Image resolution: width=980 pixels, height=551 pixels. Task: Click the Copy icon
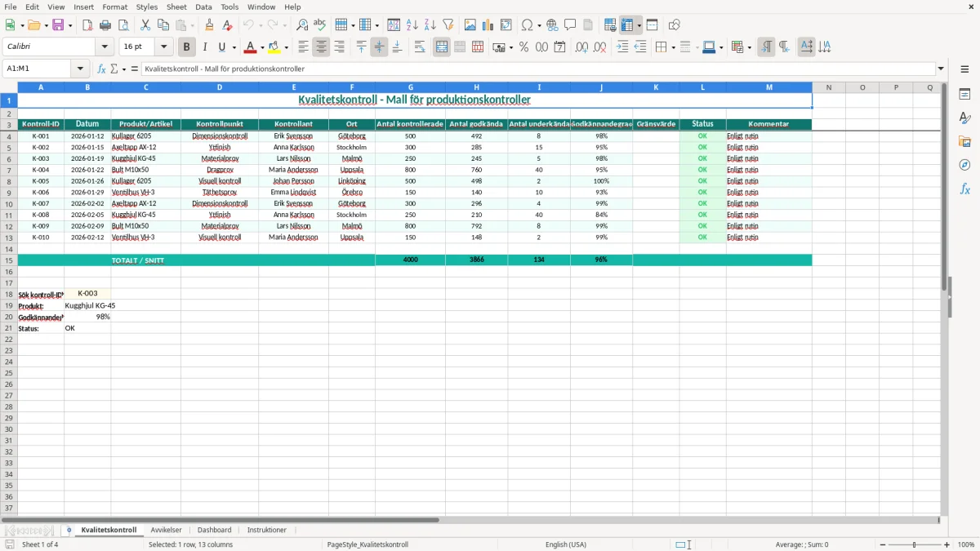(163, 25)
